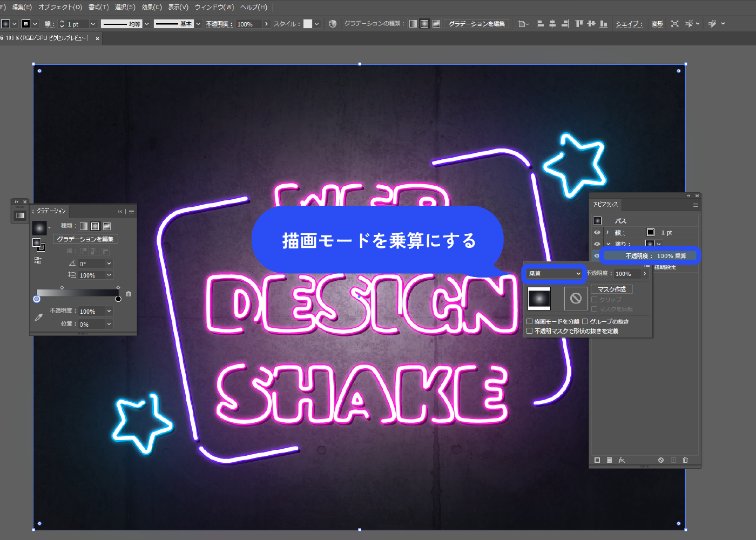
Task: Enable the 描画モードを分離 checkbox
Action: [x=529, y=321]
